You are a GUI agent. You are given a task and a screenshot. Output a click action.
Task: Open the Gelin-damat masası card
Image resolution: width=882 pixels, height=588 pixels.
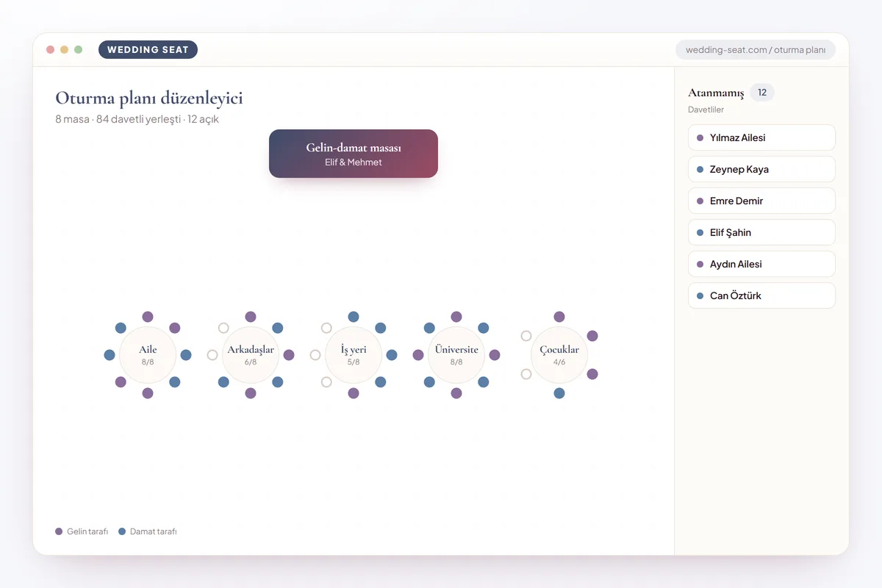click(x=354, y=154)
